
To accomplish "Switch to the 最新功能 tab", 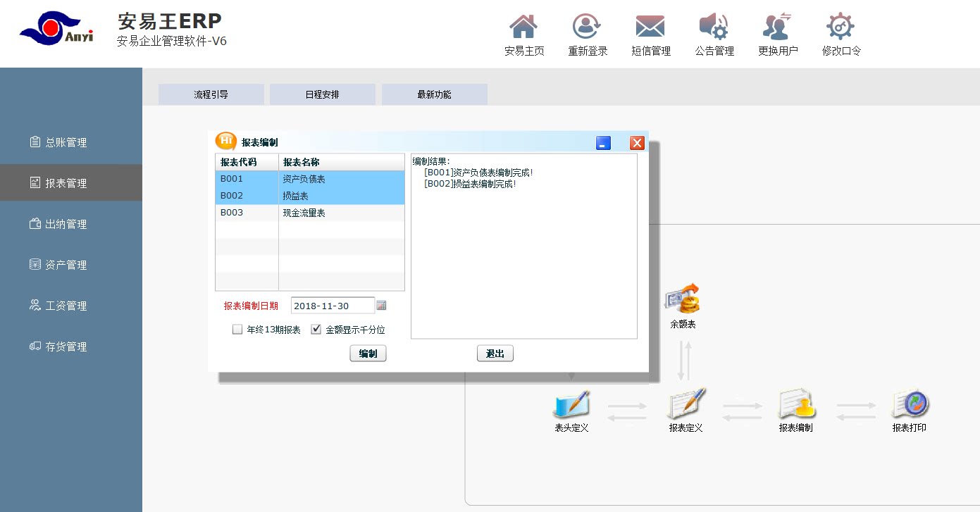I will pos(435,94).
